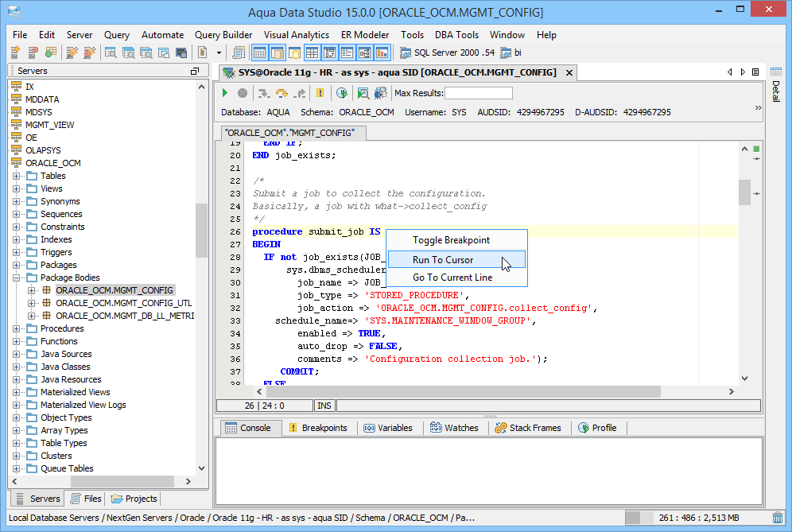Click the yellow Toggle Breakpoint exclamation icon
Image resolution: width=792 pixels, height=532 pixels.
(320, 93)
